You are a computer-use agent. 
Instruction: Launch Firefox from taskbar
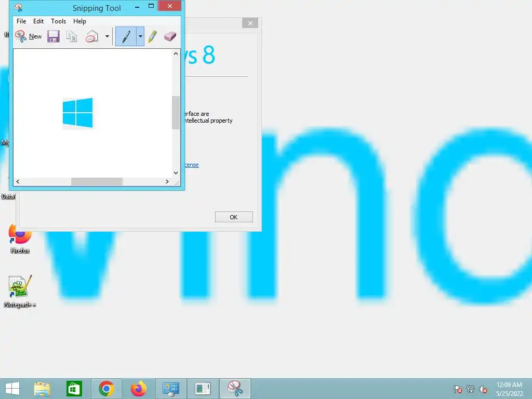[138, 389]
